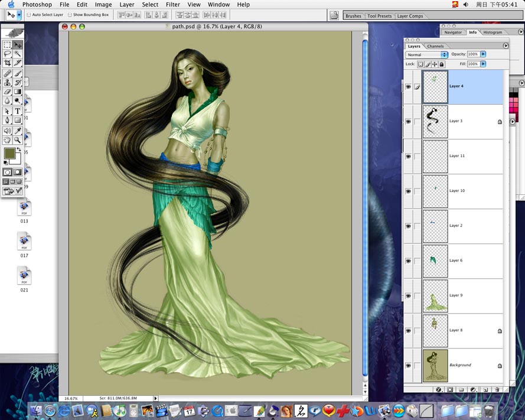Screen dimensions: 525x420
Task: Select the Pen tool
Action: [7, 121]
